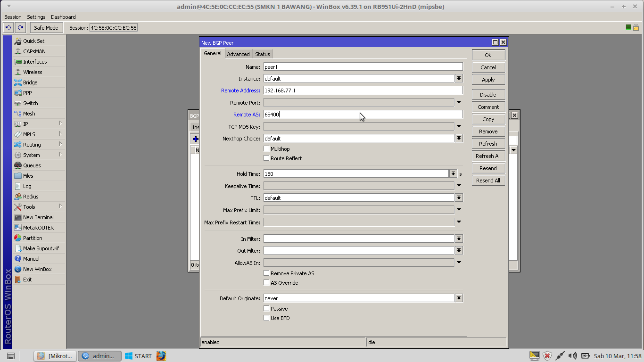644x362 pixels.
Task: Open the CAPsMAN manager
Action: 35,51
